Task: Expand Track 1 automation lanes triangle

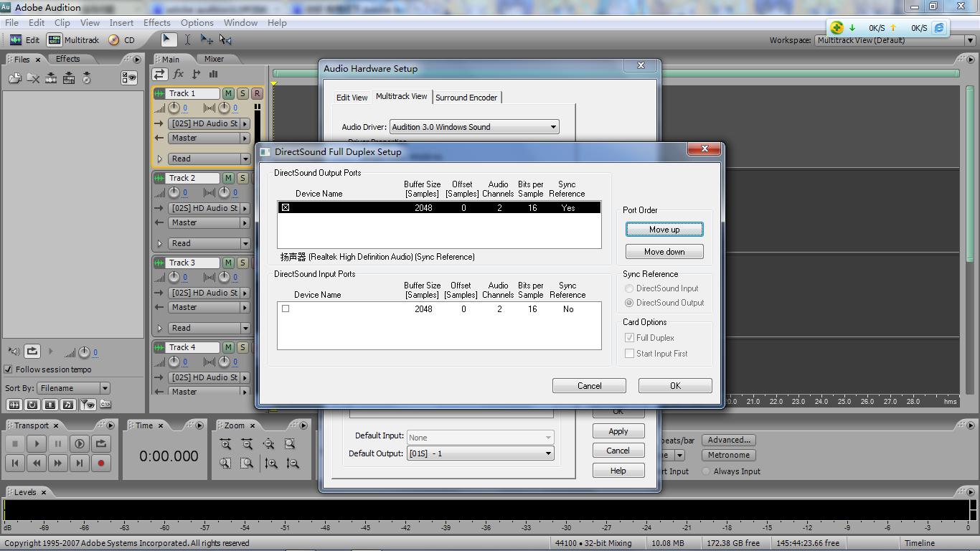Action: click(159, 159)
